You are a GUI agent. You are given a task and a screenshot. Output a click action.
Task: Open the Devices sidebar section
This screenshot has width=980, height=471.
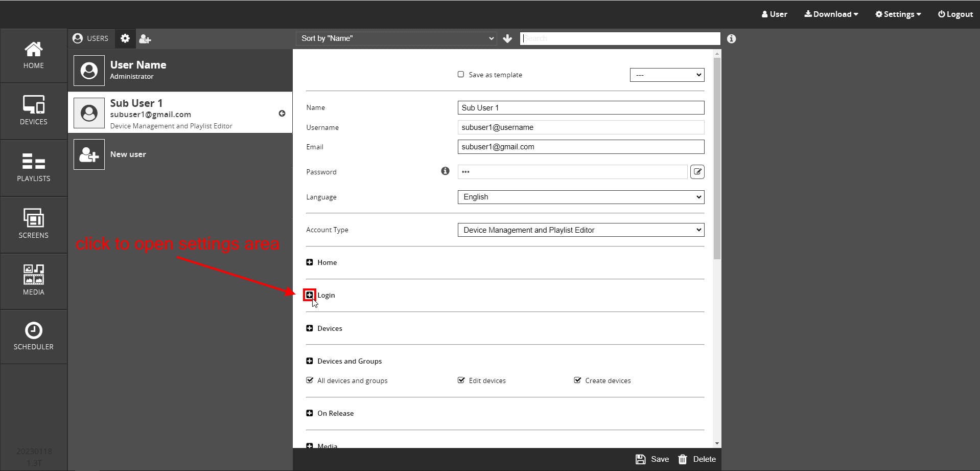(34, 111)
